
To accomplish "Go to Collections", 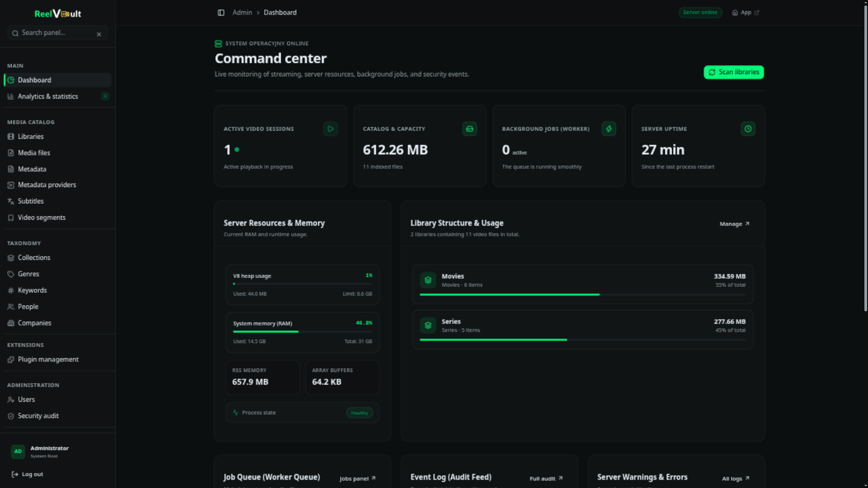I will point(57,258).
